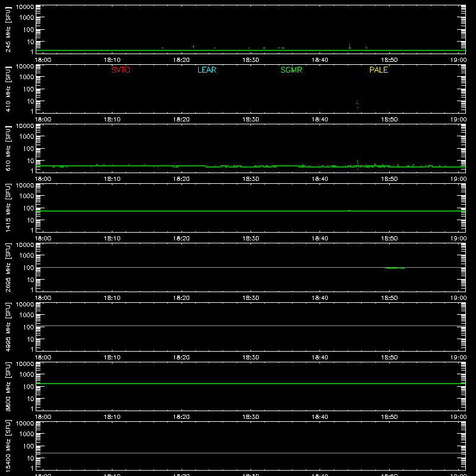Select the '245 MHz [SFU]' axis title
Image resolution: width=476 pixels, height=476 pixels.
[x=8, y=29]
